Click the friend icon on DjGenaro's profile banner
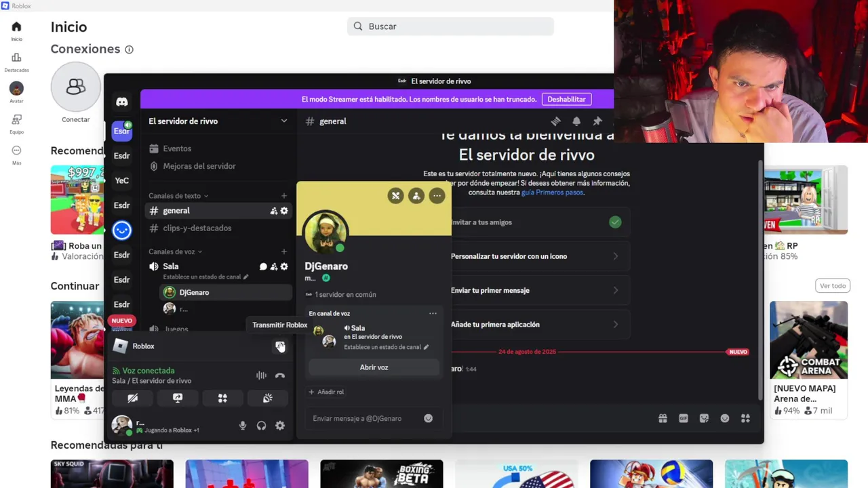 point(416,196)
